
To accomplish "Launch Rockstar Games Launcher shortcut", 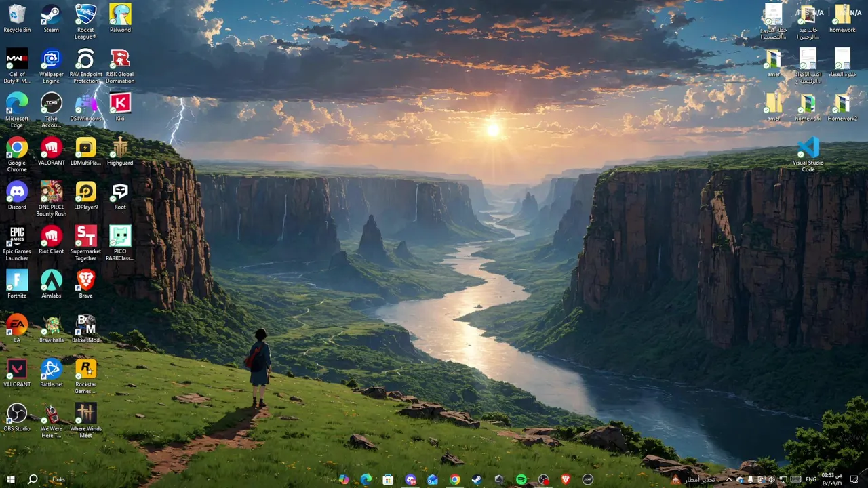I will click(85, 376).
